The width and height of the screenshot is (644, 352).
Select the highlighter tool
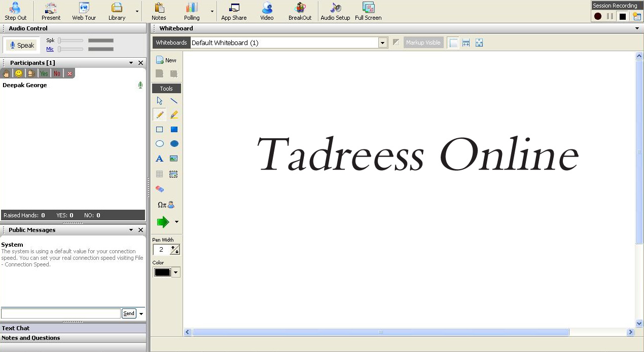(x=174, y=115)
